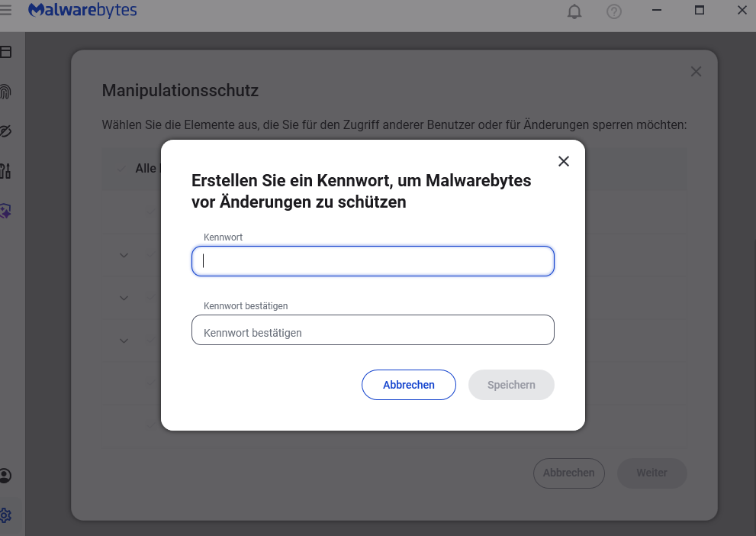Open the notifications bell
Viewport: 756px width, 536px height.
(x=574, y=11)
